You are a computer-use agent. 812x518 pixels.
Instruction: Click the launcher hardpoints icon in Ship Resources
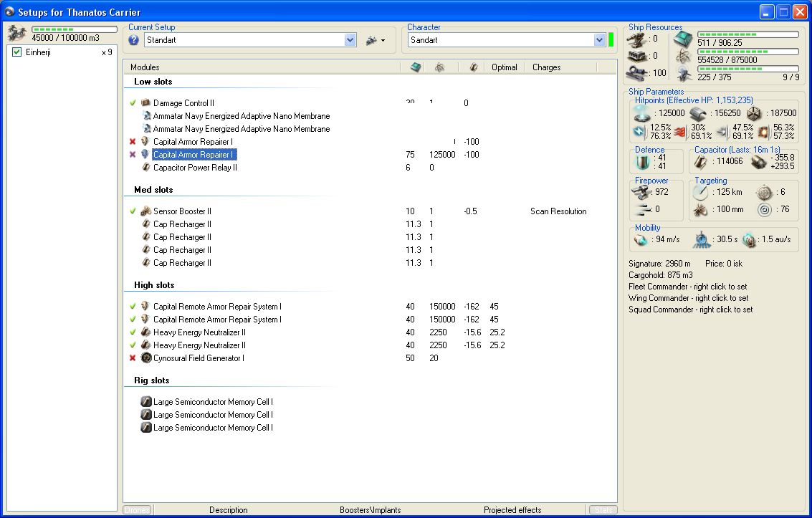point(636,56)
